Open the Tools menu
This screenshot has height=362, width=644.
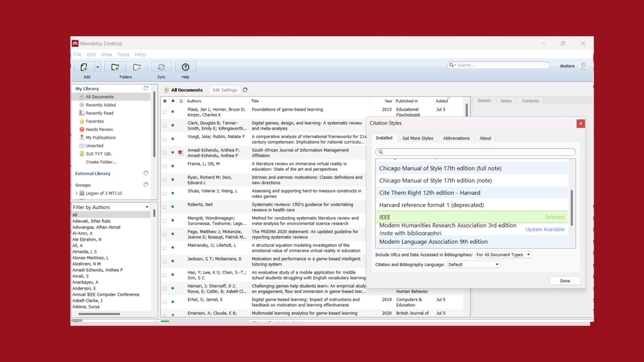(123, 54)
